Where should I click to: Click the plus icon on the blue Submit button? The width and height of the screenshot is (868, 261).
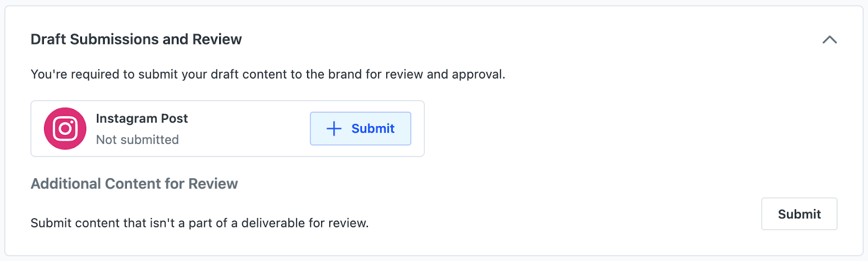tap(334, 128)
